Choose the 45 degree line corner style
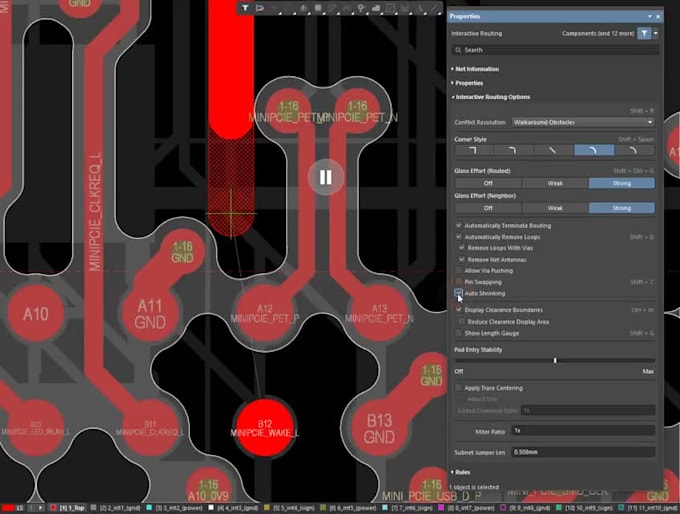This screenshot has height=514, width=680. (x=553, y=151)
